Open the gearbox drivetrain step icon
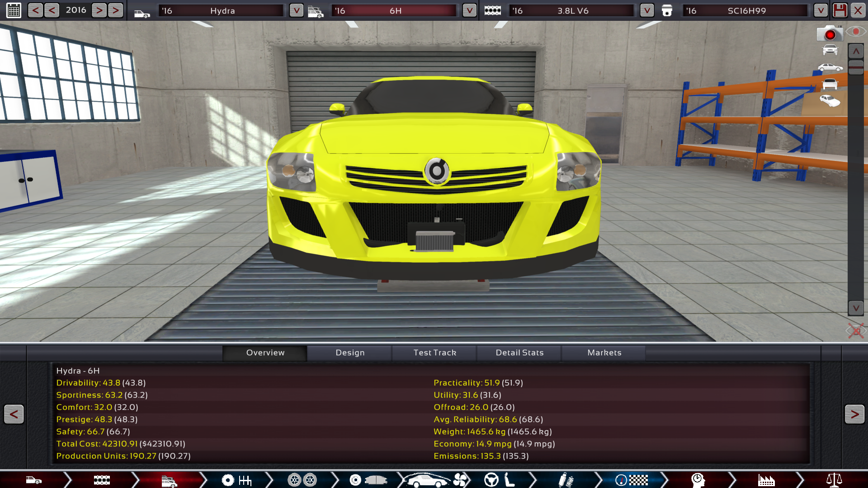Image resolution: width=868 pixels, height=488 pixels. click(x=236, y=480)
